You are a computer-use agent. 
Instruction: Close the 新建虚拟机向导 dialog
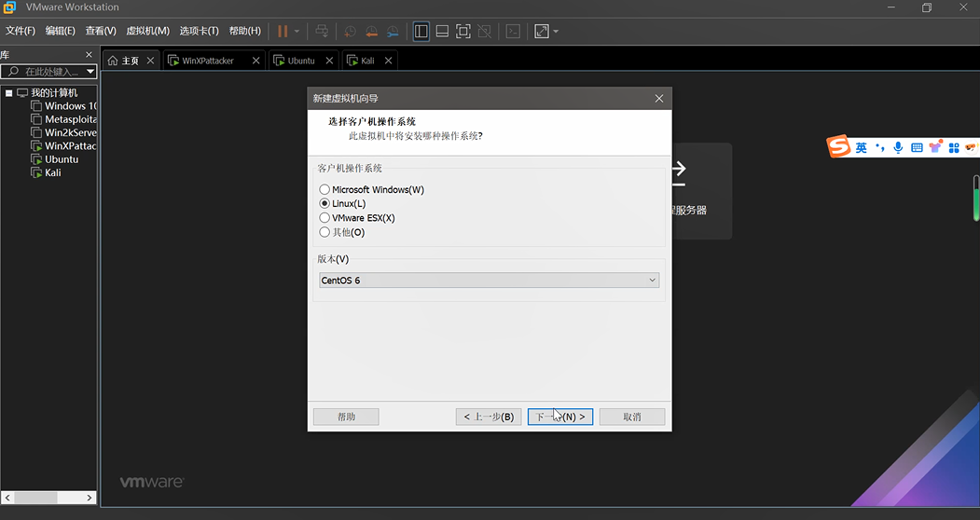point(658,98)
